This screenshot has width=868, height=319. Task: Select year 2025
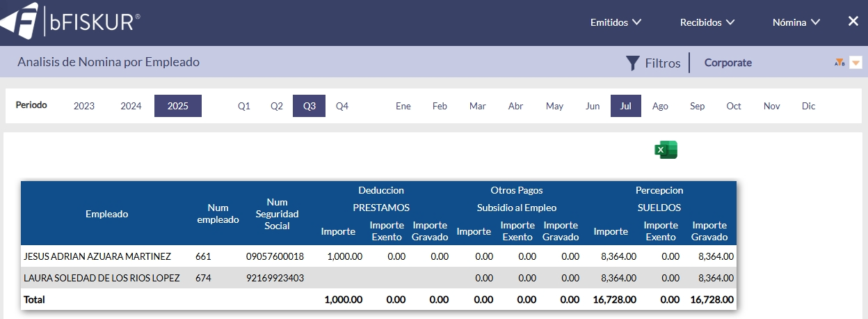[178, 106]
